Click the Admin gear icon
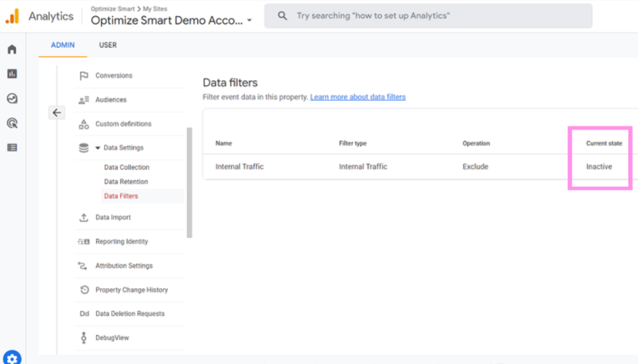Image resolution: width=638 pixels, height=364 pixels. tap(11, 358)
